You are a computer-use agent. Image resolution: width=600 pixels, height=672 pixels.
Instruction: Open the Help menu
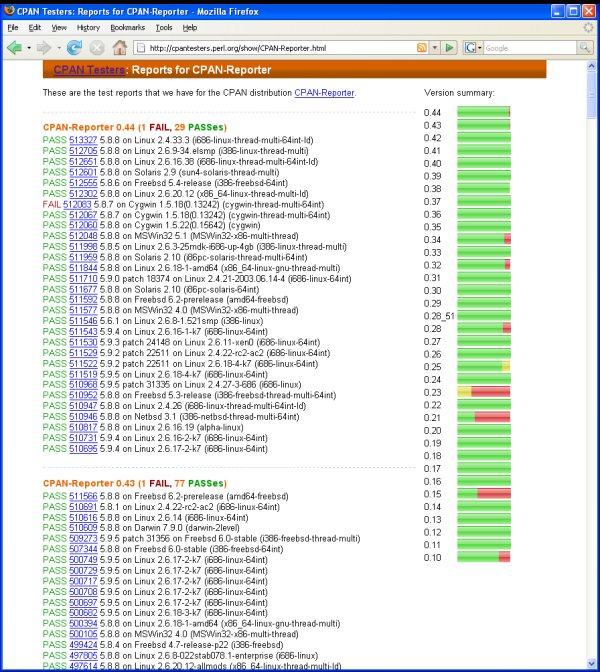click(x=190, y=28)
